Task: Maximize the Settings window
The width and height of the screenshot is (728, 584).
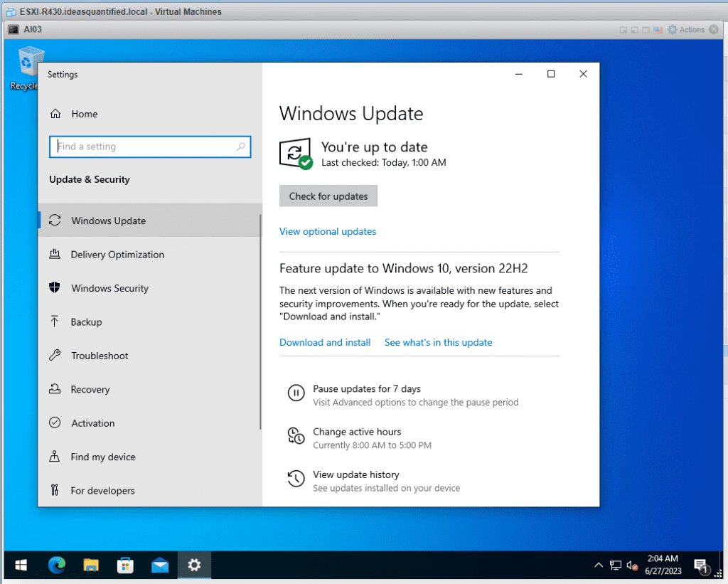Action: pyautogui.click(x=551, y=74)
